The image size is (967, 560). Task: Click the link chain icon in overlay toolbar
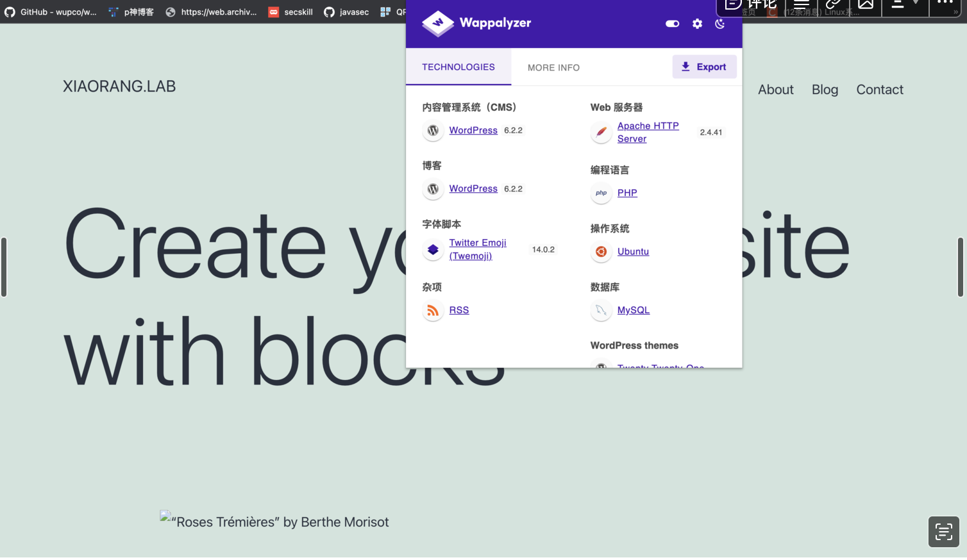pos(833,5)
